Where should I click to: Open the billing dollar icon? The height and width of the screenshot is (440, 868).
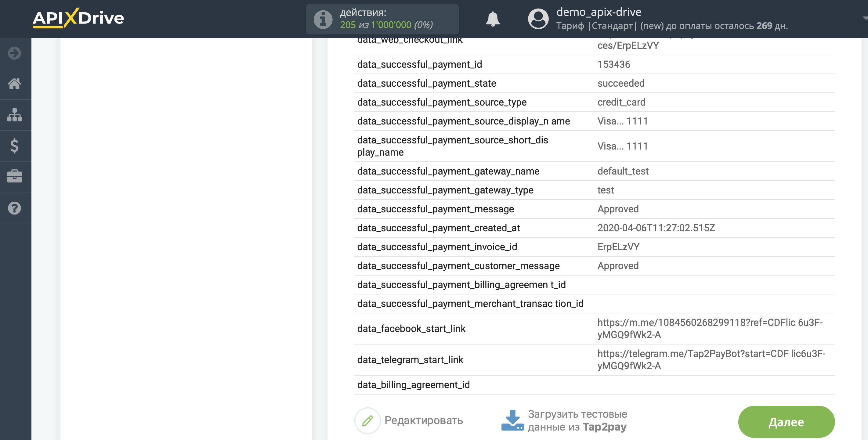(x=14, y=146)
